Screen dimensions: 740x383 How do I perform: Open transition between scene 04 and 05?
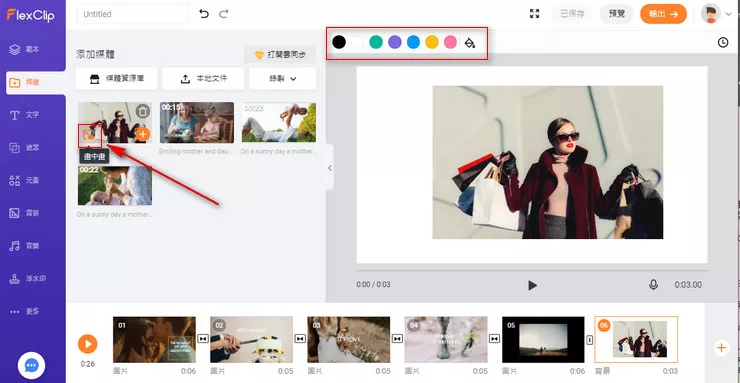tap(494, 339)
